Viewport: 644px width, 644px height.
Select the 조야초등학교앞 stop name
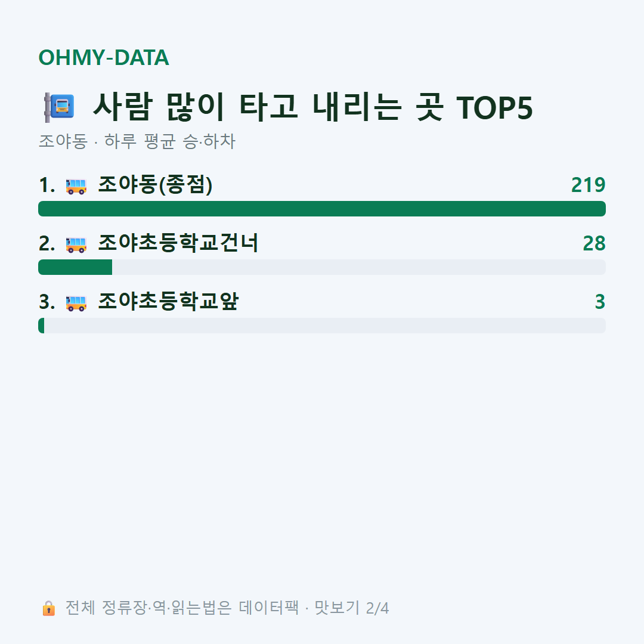(x=168, y=302)
